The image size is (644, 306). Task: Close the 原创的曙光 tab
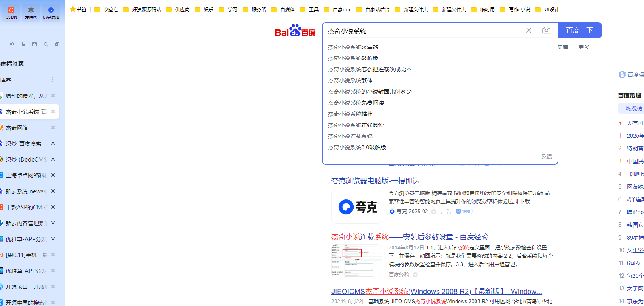[53, 96]
